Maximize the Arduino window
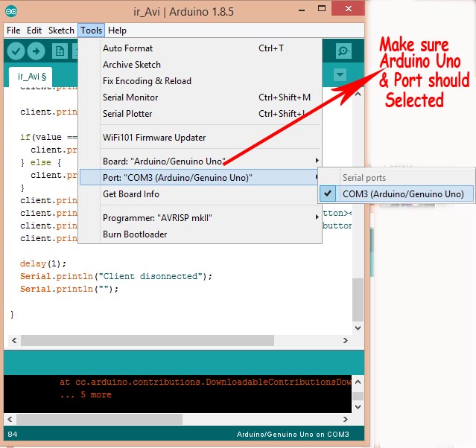The height and width of the screenshot is (448, 476). click(x=322, y=8)
